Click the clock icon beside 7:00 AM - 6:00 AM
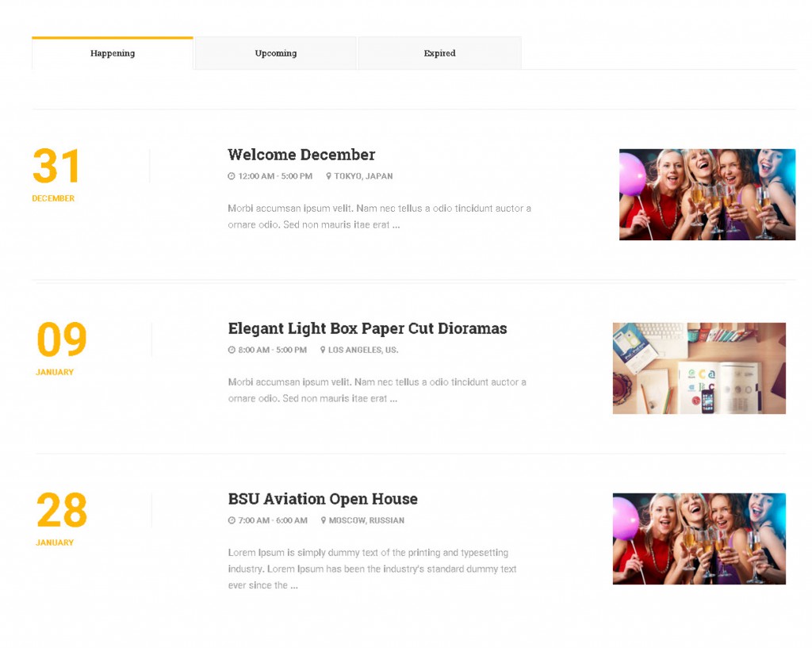The height and width of the screenshot is (648, 812). point(232,520)
